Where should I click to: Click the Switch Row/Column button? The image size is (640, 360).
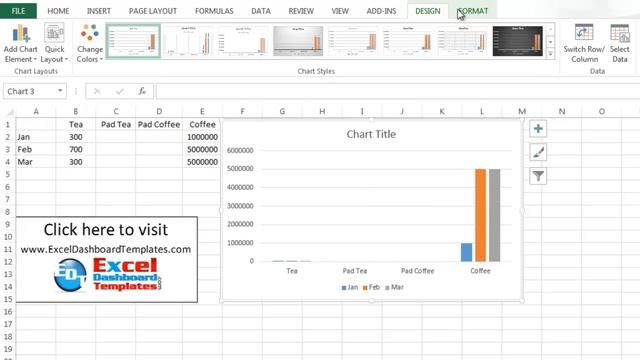(x=584, y=43)
